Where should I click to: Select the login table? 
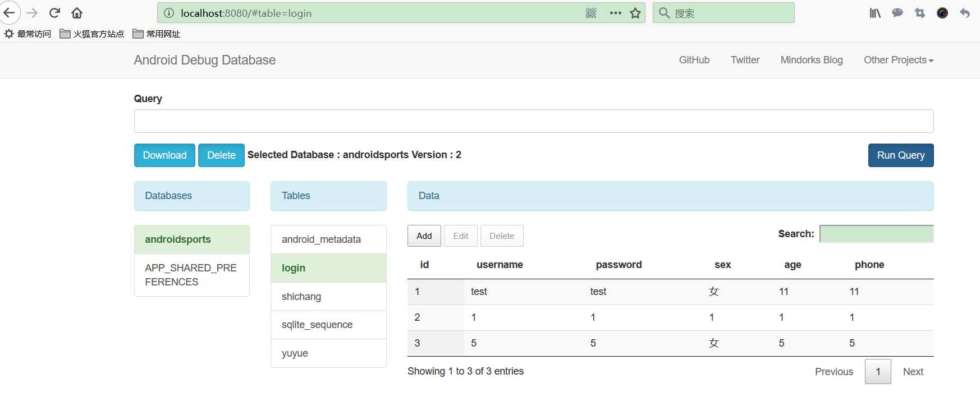coord(328,268)
